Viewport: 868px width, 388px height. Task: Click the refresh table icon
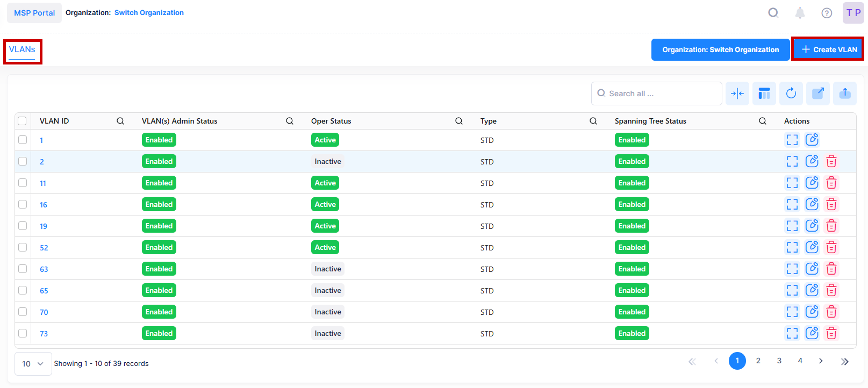[791, 94]
